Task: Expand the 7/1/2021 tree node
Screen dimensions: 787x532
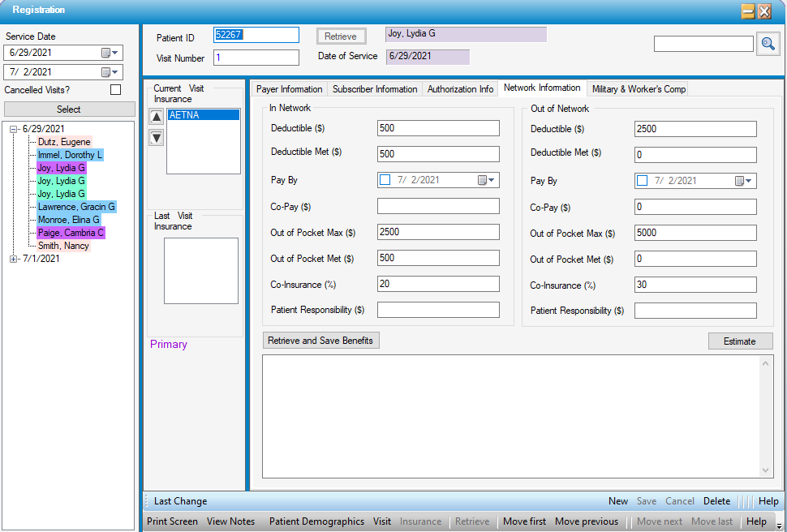Action: 14,259
